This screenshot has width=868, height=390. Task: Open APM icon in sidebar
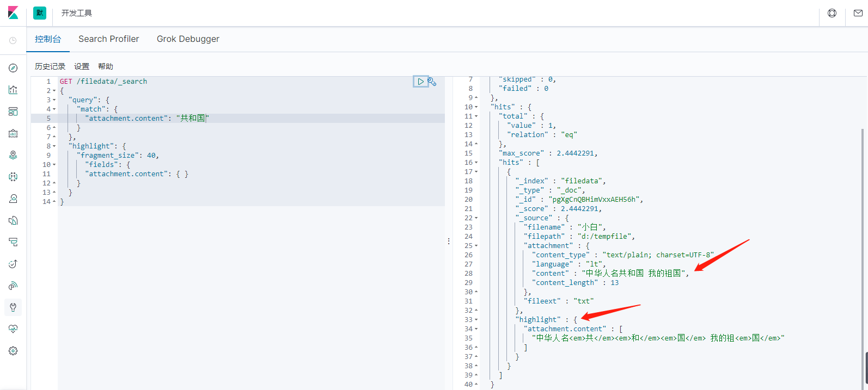tap(13, 242)
